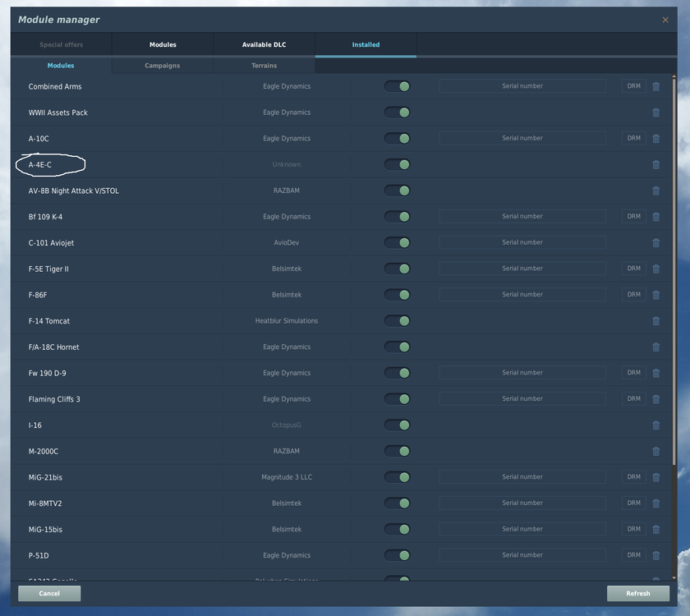Disable the F-14 Tomcat switch

coord(397,321)
